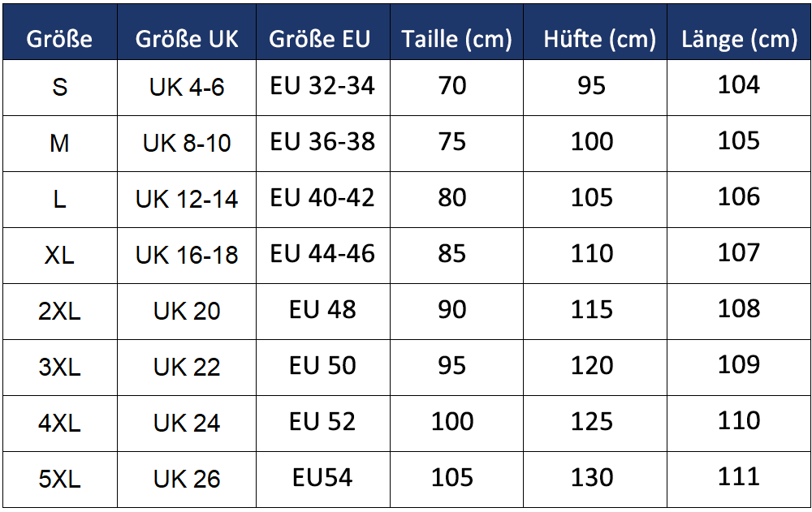Click the Größe UK column header
Image resolution: width=812 pixels, height=512 pixels.
(187, 39)
